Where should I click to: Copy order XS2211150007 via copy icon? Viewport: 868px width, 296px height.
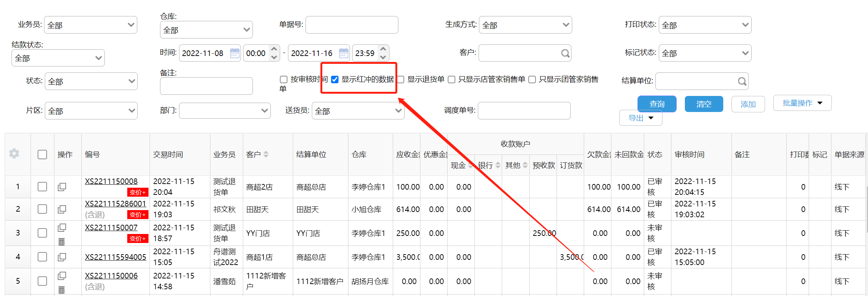click(62, 227)
